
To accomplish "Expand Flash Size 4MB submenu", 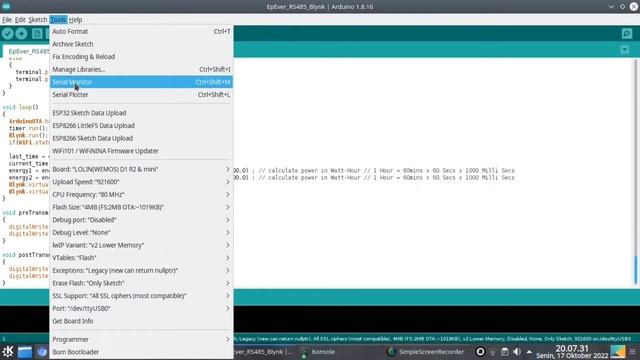I will [x=141, y=207].
